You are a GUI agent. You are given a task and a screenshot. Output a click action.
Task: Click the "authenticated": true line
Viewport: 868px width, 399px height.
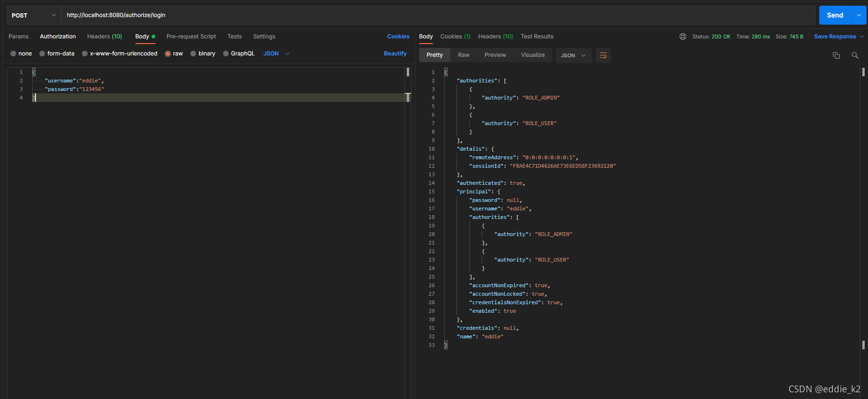tap(491, 183)
